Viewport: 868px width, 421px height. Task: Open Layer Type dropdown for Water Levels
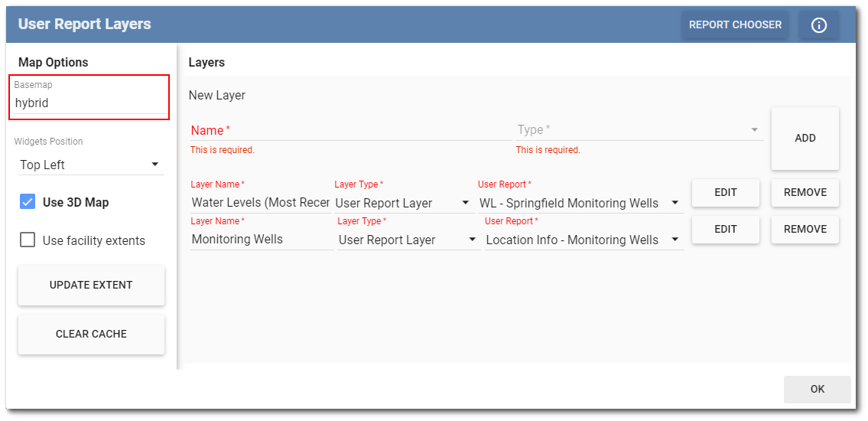point(403,203)
